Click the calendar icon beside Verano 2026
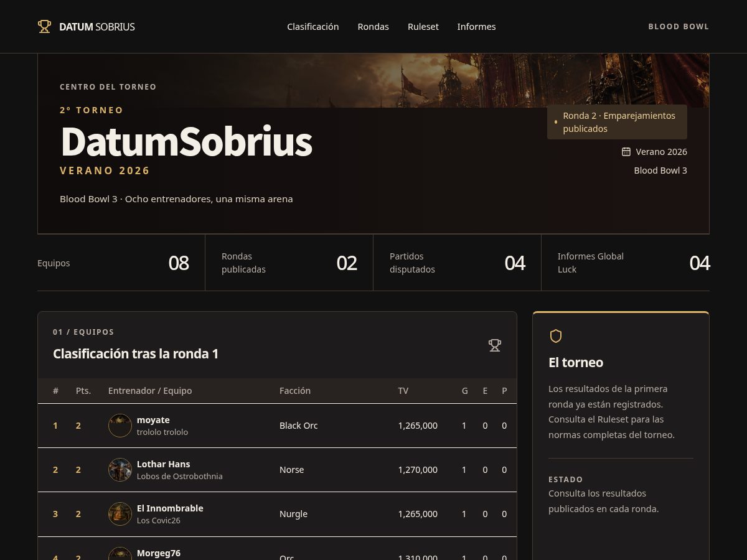This screenshot has height=560, width=747. pos(626,152)
